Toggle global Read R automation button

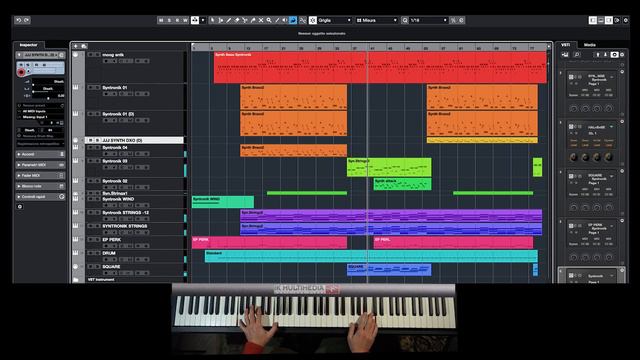pos(177,20)
